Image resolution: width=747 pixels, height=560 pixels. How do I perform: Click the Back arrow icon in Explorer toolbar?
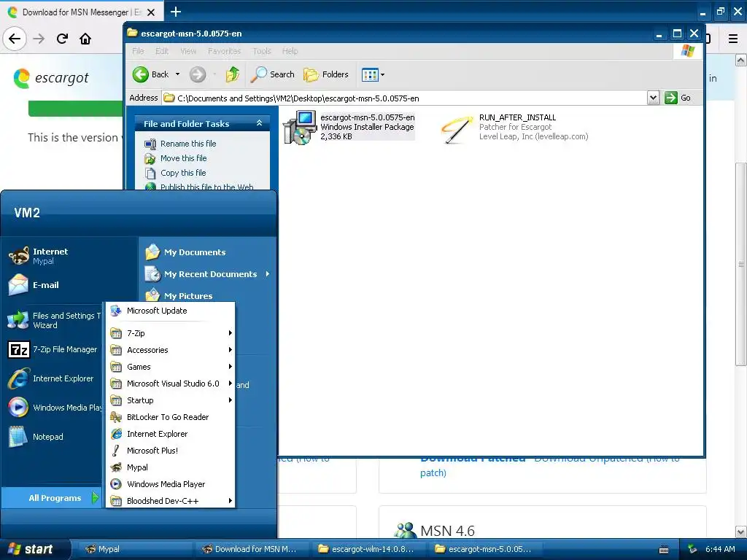(x=141, y=74)
